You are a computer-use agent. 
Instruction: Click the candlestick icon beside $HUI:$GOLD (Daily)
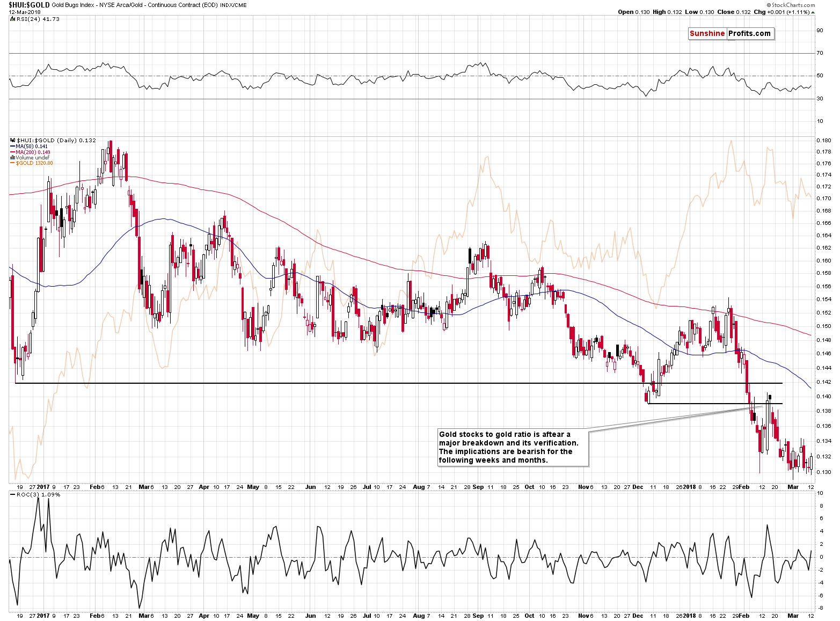coord(13,140)
